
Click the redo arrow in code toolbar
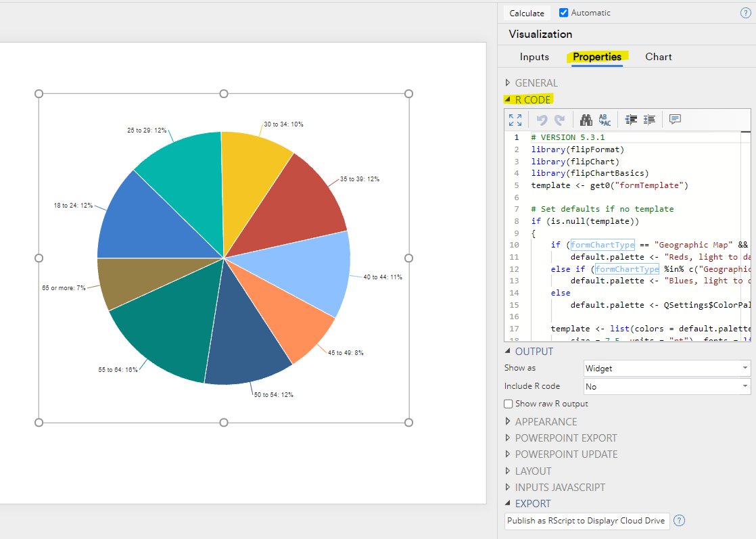559,120
